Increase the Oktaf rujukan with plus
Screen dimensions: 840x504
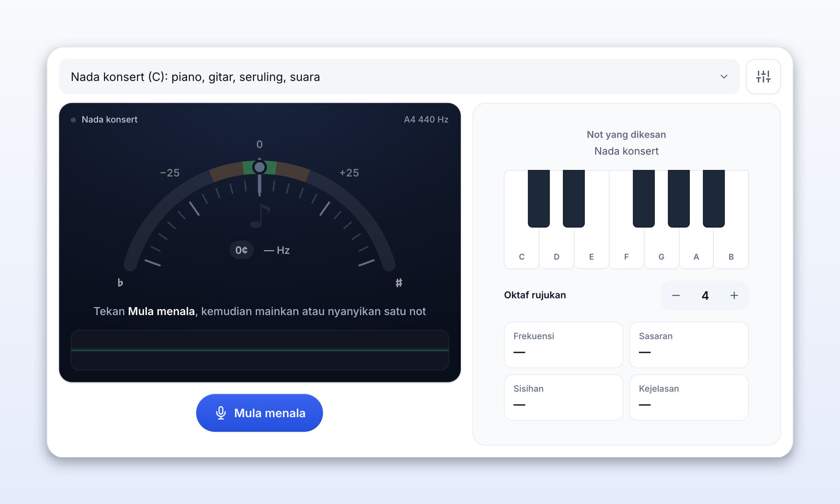(x=734, y=296)
